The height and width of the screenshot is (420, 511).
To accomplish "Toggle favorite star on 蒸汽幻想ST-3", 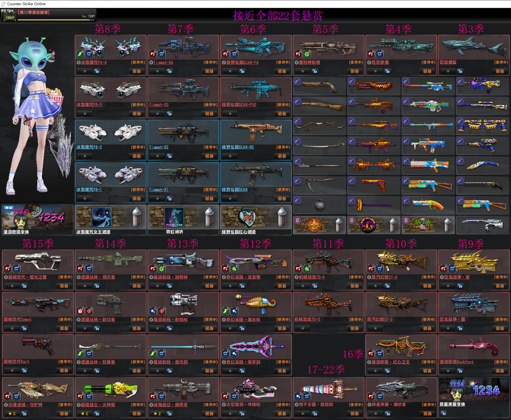I will tap(375, 328).
